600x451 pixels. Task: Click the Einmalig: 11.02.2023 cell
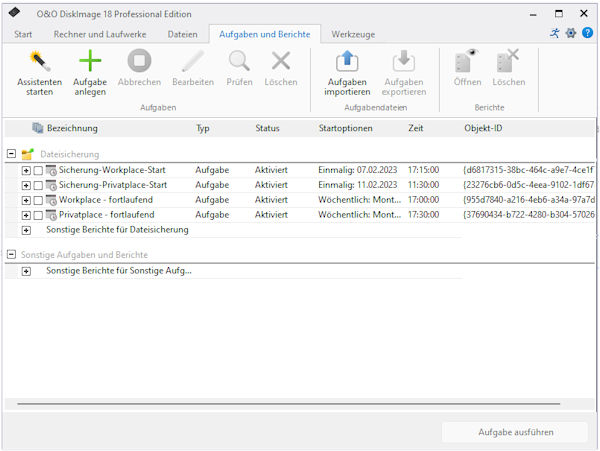(358, 185)
